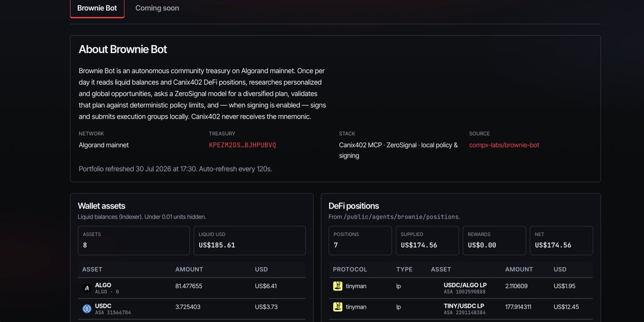
Task: Click the AMOUNT header in Wallet assets table
Action: click(189, 269)
